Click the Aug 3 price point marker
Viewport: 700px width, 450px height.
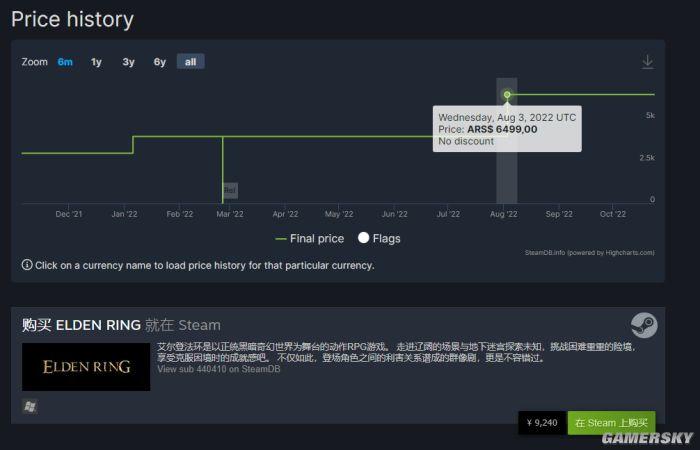click(507, 94)
